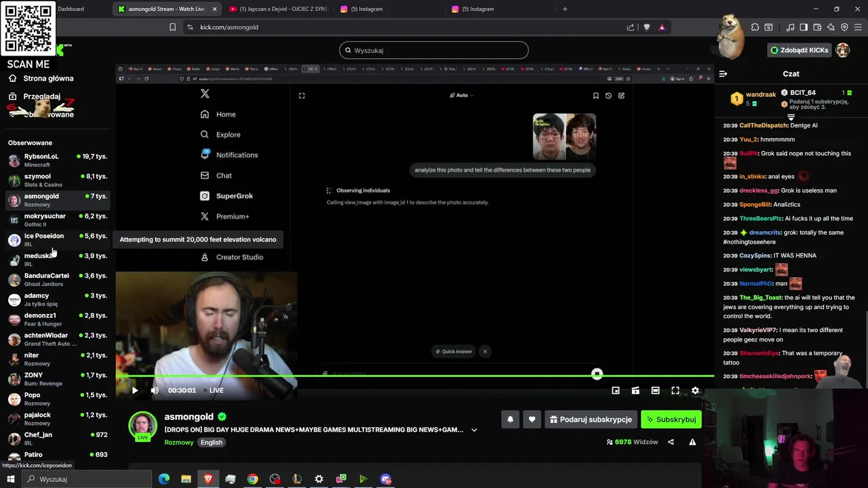Open mokrysuchar channel in followed list

coord(57,220)
